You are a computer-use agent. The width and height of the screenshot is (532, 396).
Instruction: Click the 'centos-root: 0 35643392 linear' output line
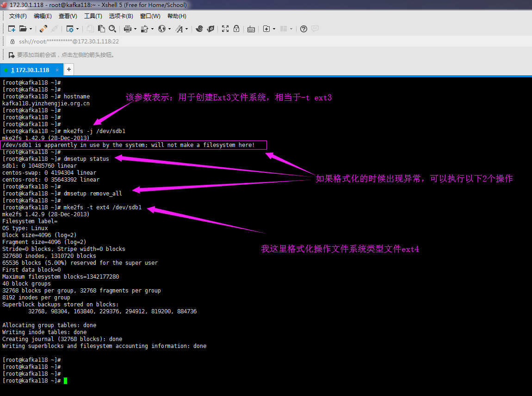tap(51, 180)
